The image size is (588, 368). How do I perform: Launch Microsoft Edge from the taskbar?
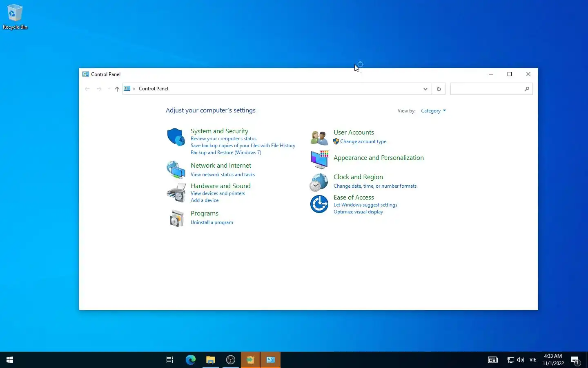pyautogui.click(x=190, y=360)
